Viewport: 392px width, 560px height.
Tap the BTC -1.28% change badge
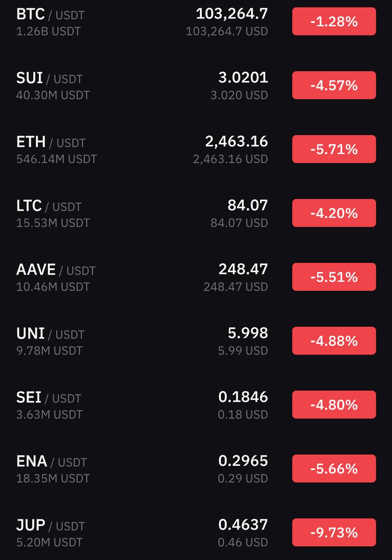pyautogui.click(x=334, y=21)
